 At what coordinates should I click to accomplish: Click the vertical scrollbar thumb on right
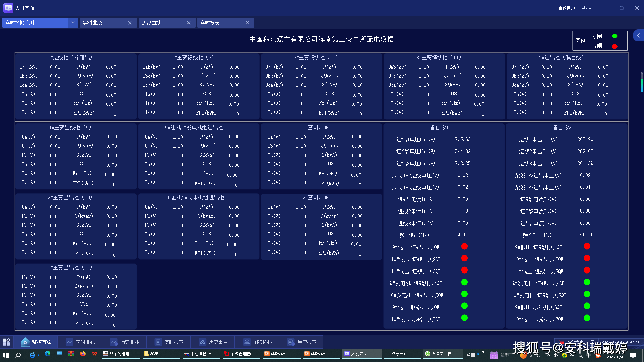point(642,82)
